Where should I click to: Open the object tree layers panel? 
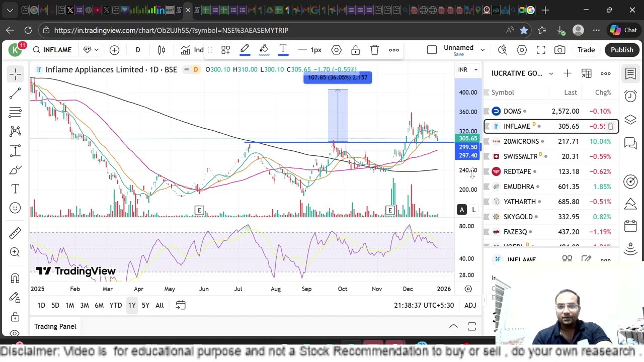click(630, 120)
